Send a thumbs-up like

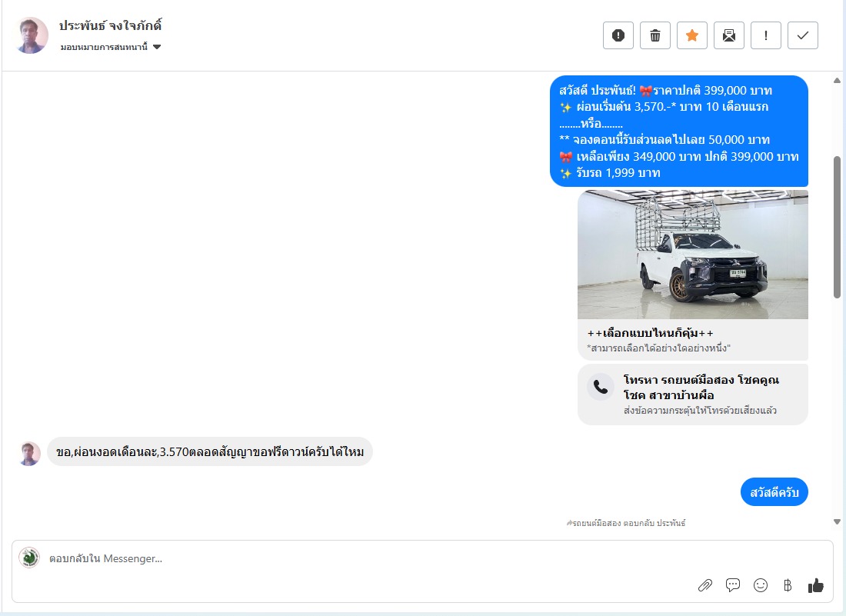[x=816, y=585]
